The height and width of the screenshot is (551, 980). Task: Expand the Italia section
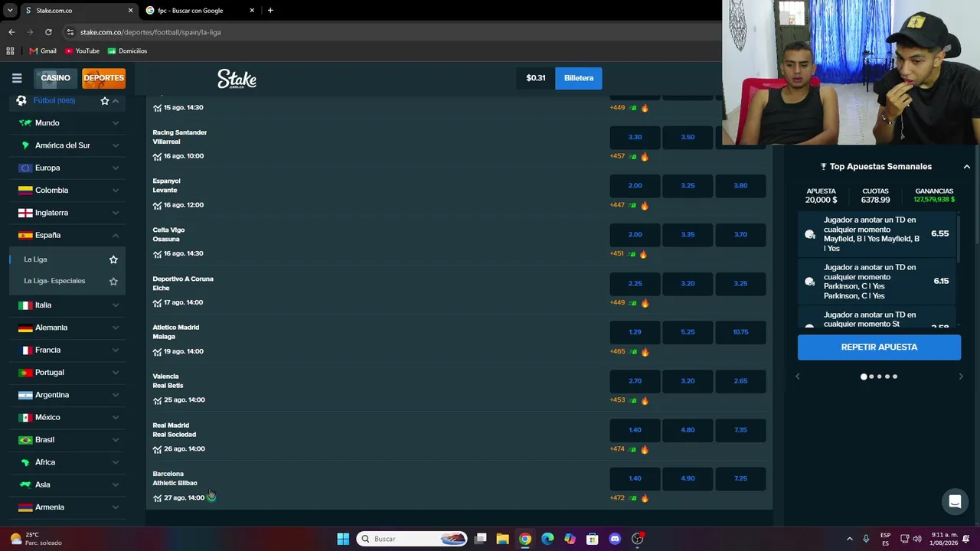pos(116,305)
